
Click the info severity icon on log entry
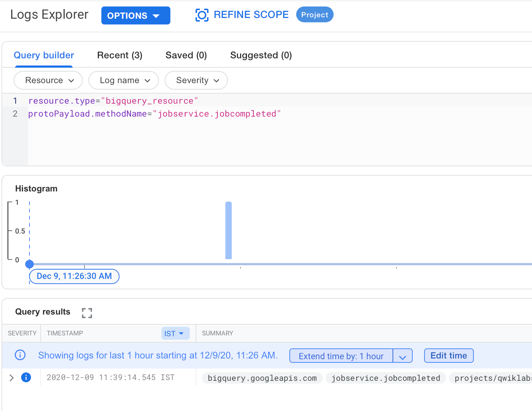tap(26, 377)
